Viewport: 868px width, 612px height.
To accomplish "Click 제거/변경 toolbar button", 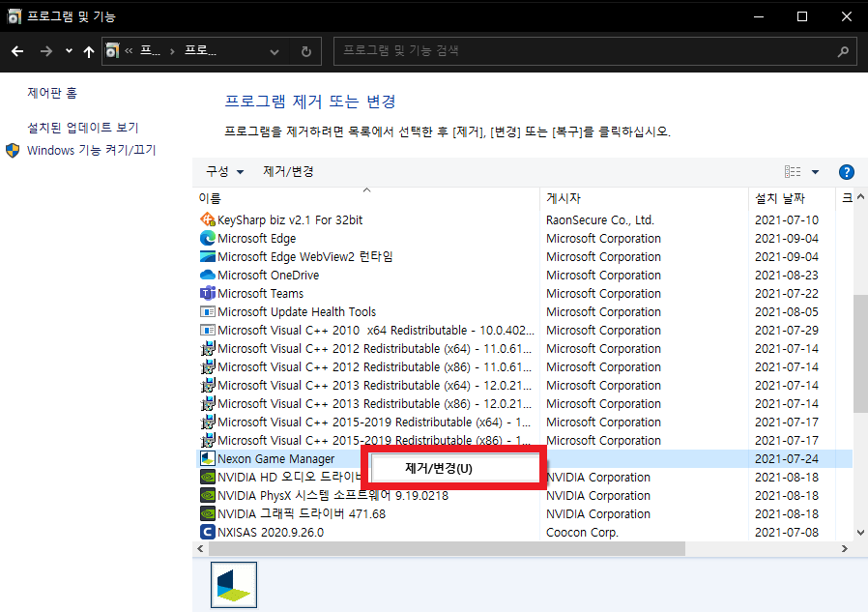I will coord(288,172).
